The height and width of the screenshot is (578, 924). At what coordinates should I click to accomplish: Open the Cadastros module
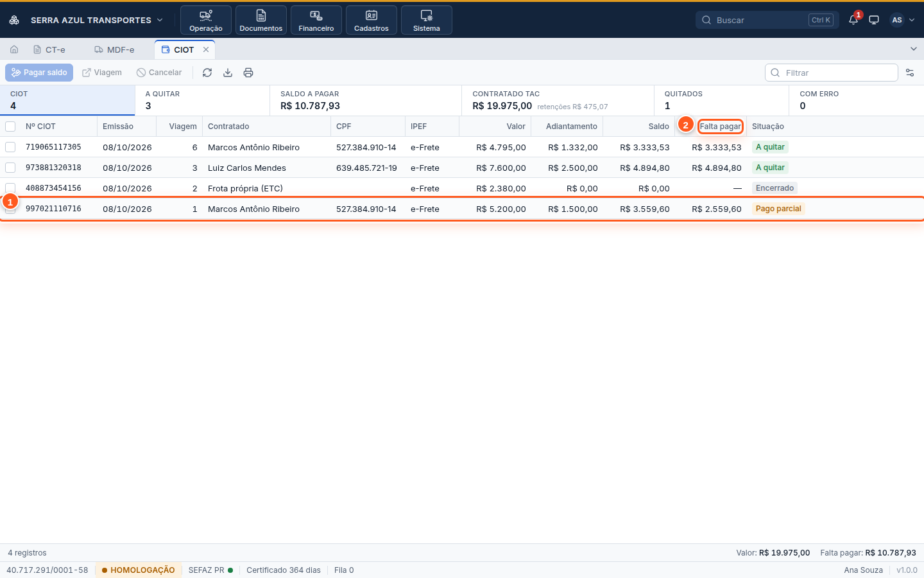point(372,20)
